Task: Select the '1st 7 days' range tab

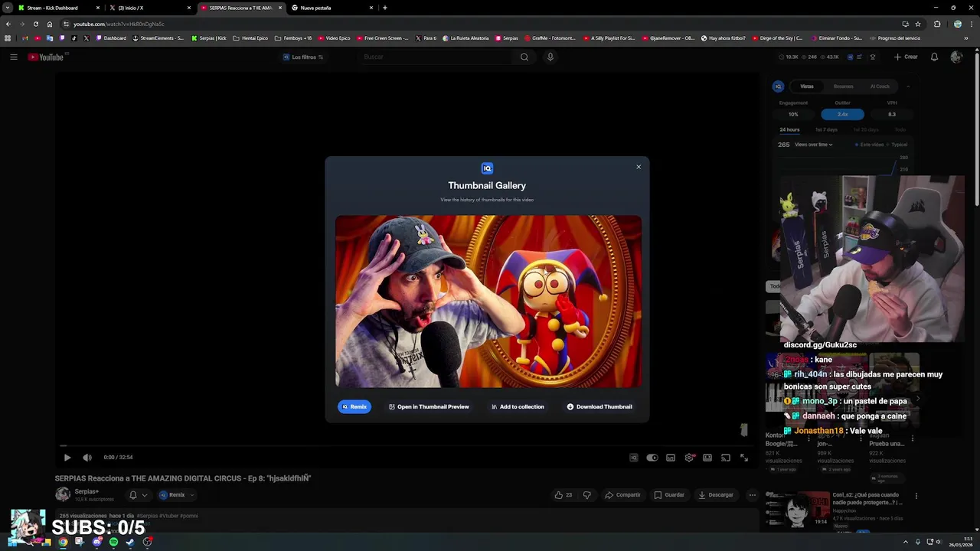Action: [826, 129]
